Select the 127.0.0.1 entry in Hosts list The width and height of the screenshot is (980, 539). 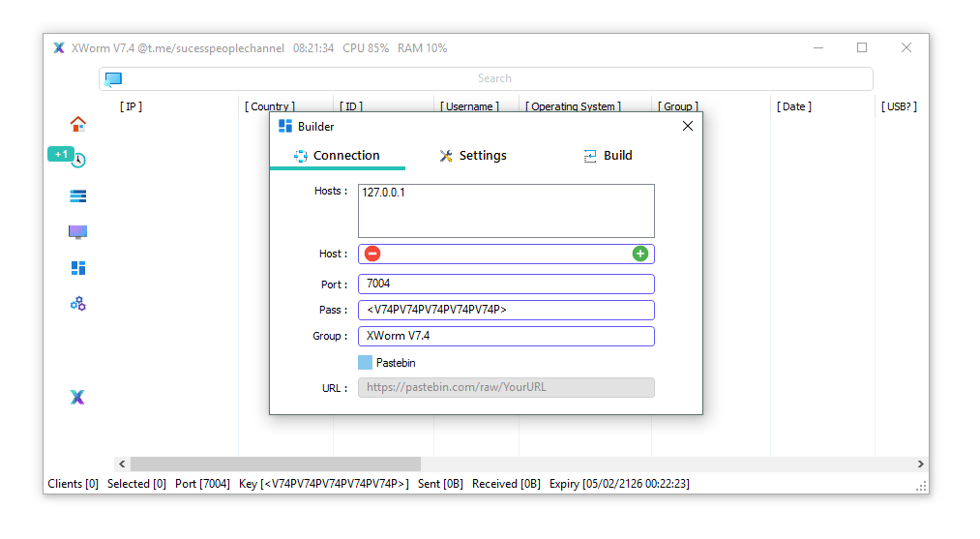pyautogui.click(x=384, y=193)
